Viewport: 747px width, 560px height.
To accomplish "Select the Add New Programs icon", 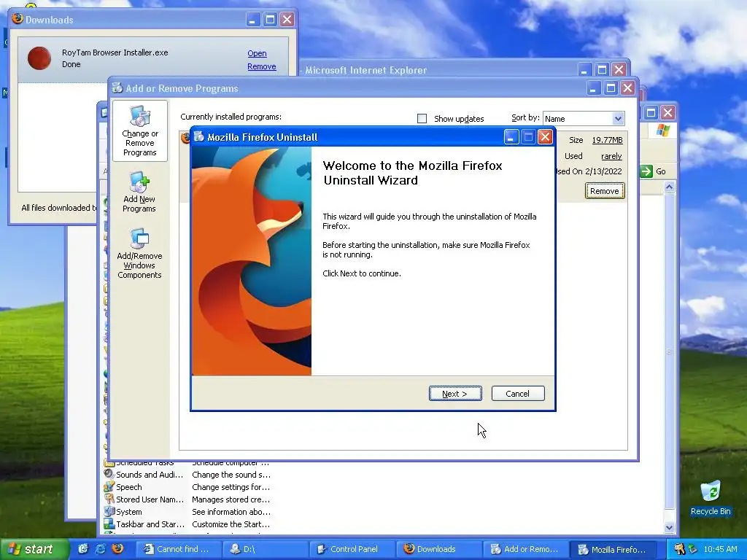I will click(x=139, y=192).
